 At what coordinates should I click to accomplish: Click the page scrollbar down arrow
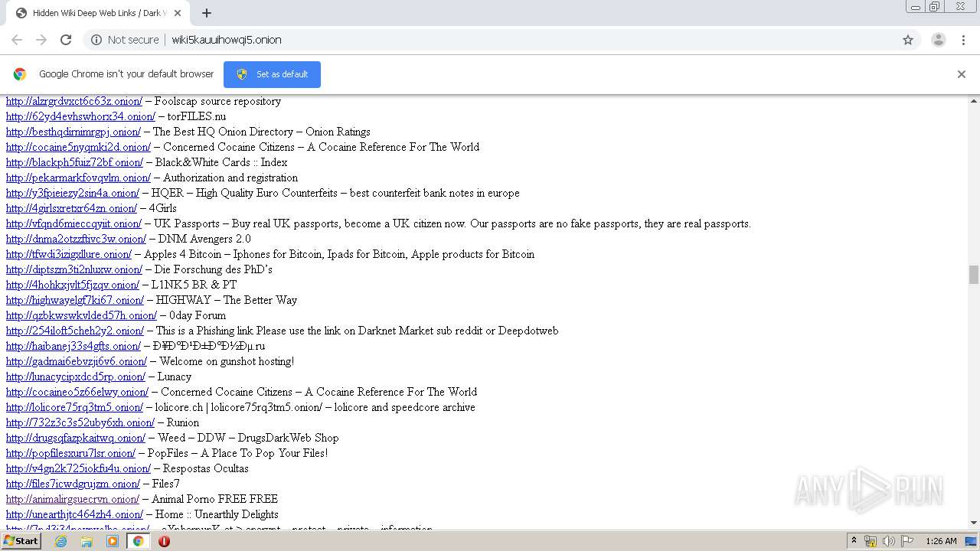[974, 523]
